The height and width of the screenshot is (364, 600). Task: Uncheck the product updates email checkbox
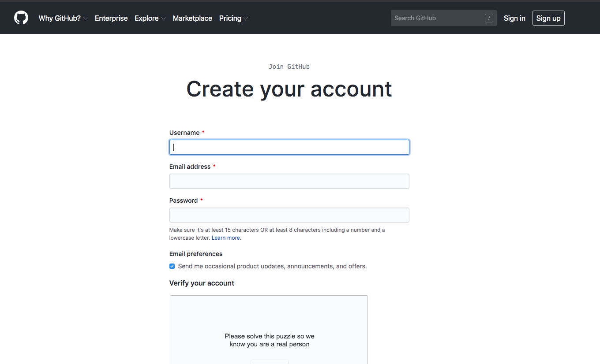tap(172, 266)
